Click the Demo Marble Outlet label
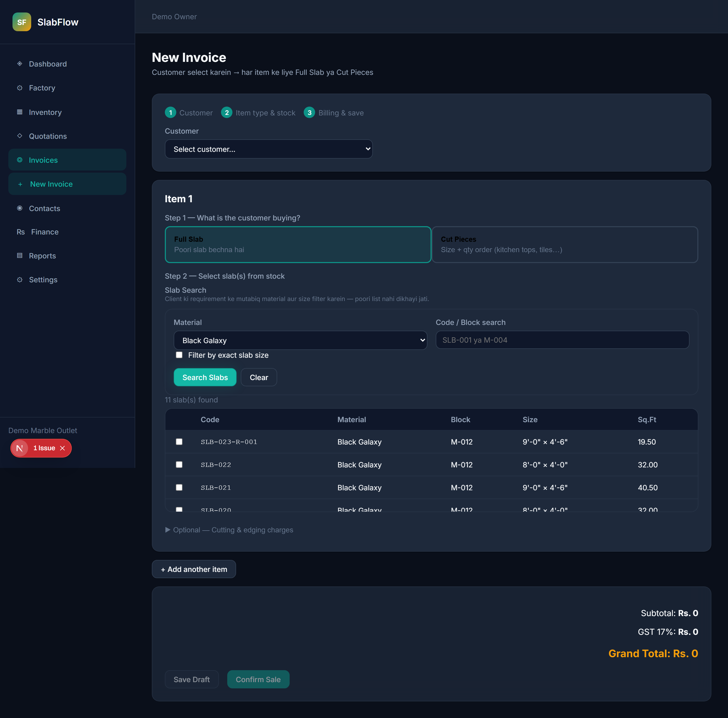 (x=43, y=430)
